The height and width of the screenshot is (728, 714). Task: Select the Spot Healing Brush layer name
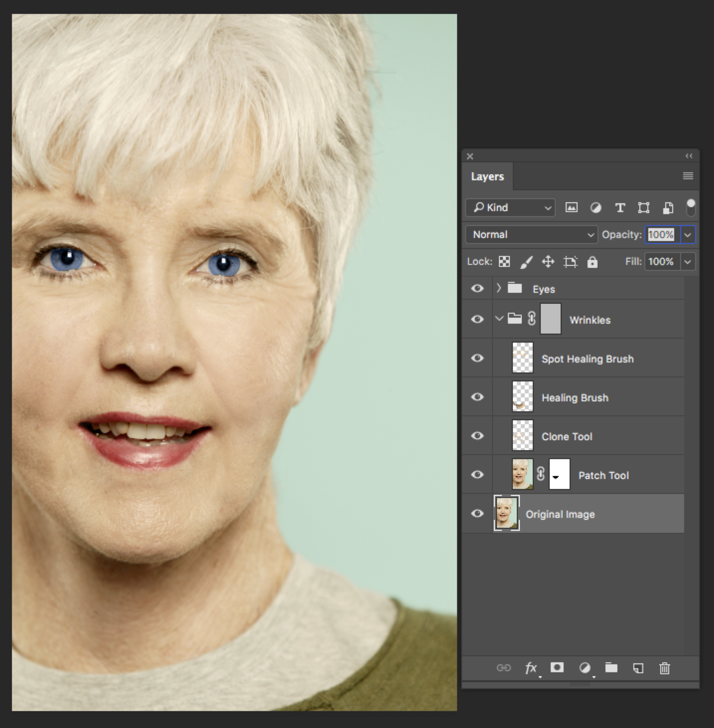[x=587, y=359]
